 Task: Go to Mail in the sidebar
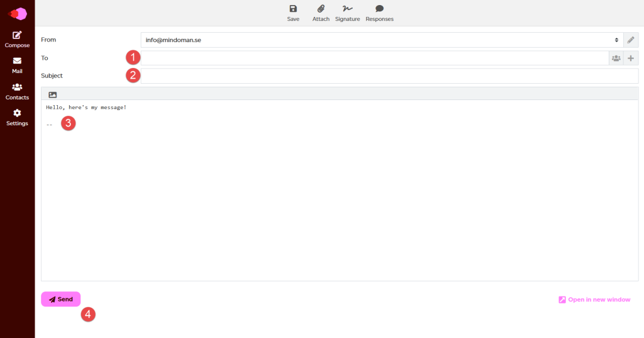pyautogui.click(x=17, y=65)
